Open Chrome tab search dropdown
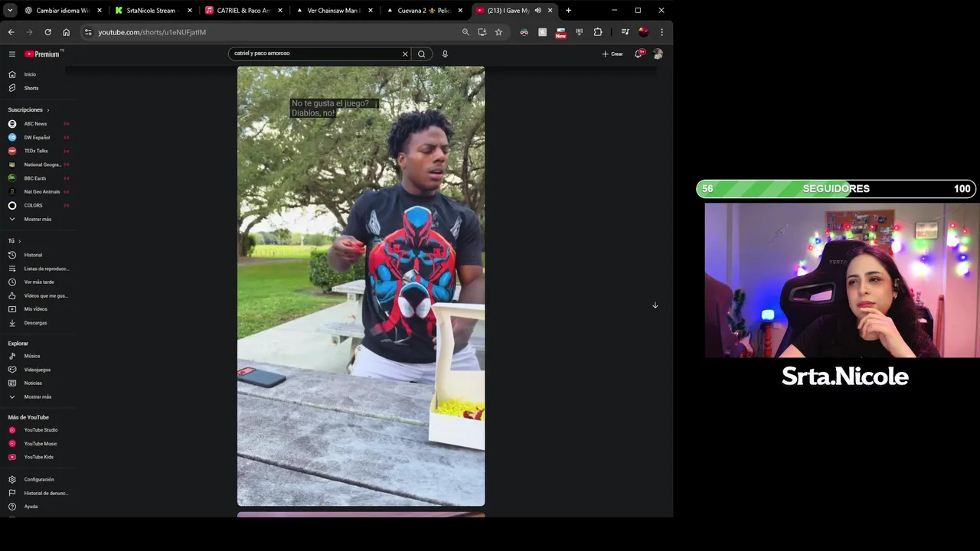The width and height of the screenshot is (980, 551). (10, 11)
